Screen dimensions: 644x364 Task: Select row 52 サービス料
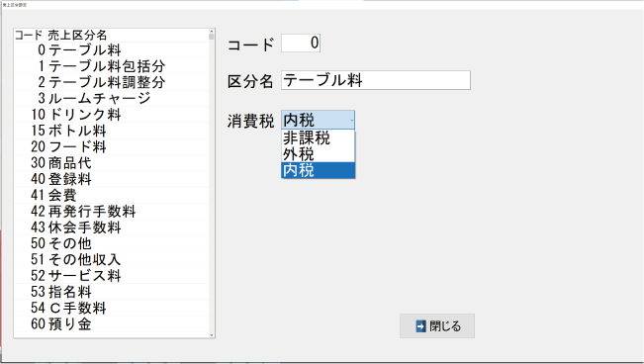(x=112, y=276)
